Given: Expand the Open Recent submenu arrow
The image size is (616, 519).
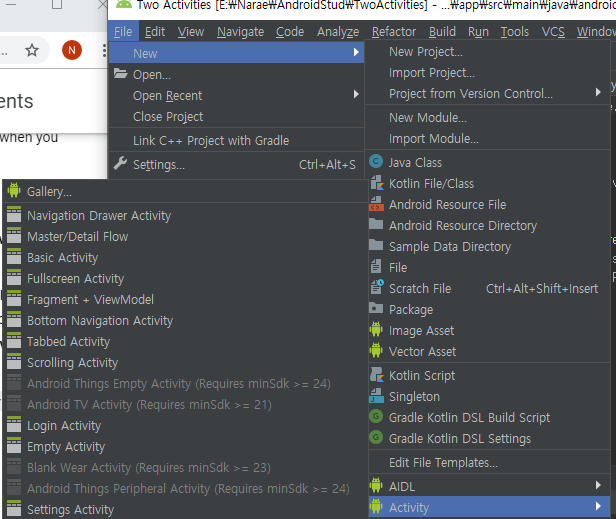Looking at the screenshot, I should point(356,94).
